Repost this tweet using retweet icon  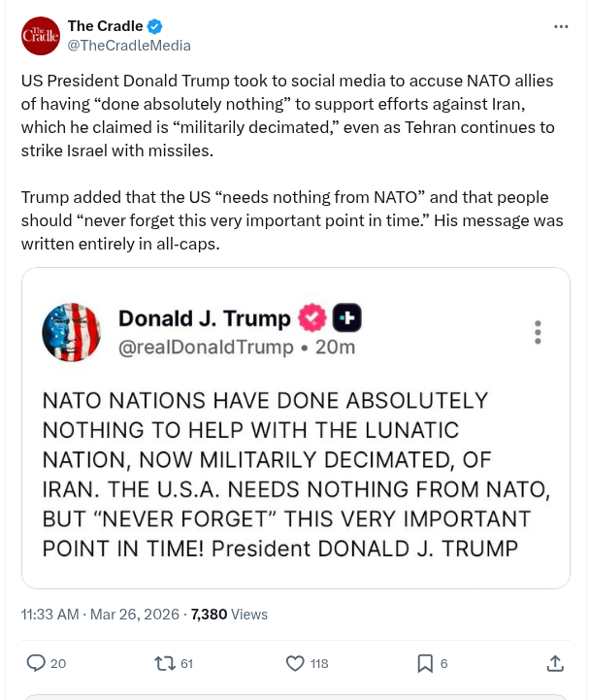(x=164, y=663)
